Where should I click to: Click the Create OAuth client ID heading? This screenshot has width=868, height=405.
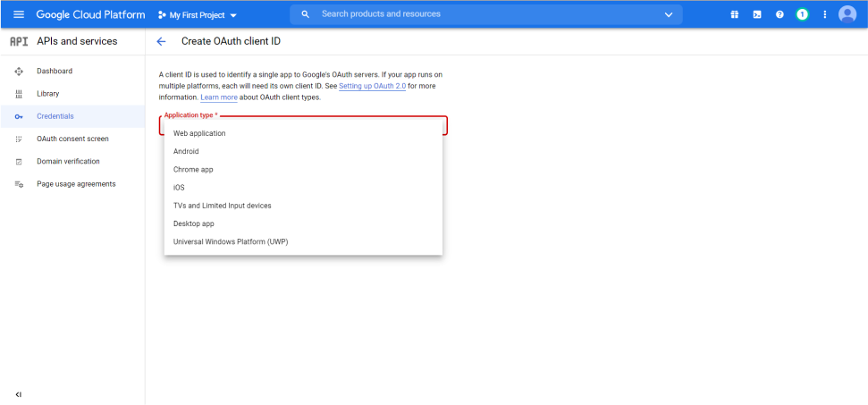[x=231, y=41]
